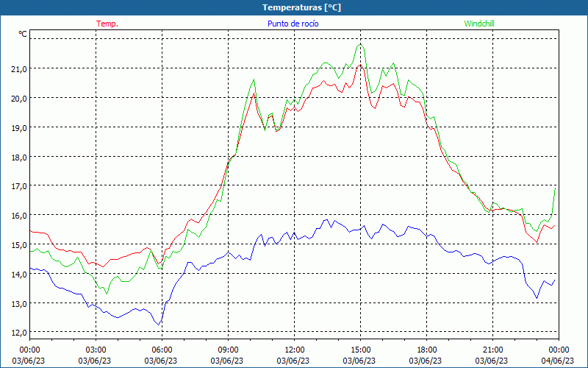Screen dimensions: 588x368
Task: Click the 15:00 time axis label
Action: tap(360, 350)
